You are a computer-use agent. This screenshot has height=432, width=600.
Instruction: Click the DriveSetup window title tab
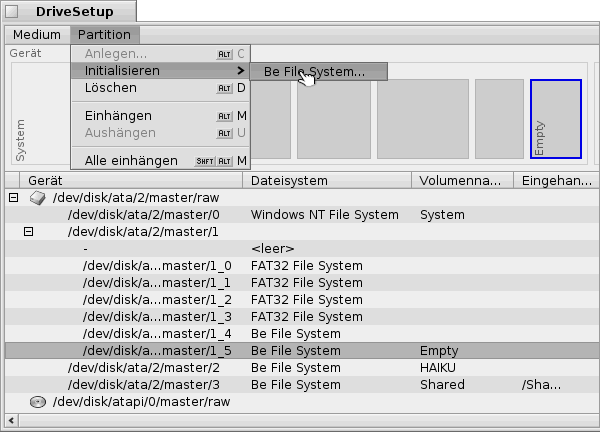(67, 12)
